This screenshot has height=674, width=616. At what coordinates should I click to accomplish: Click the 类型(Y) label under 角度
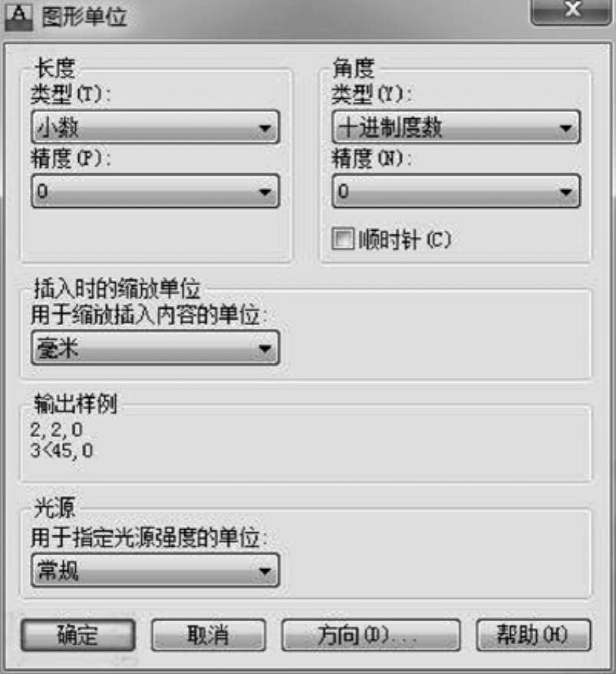pos(371,96)
